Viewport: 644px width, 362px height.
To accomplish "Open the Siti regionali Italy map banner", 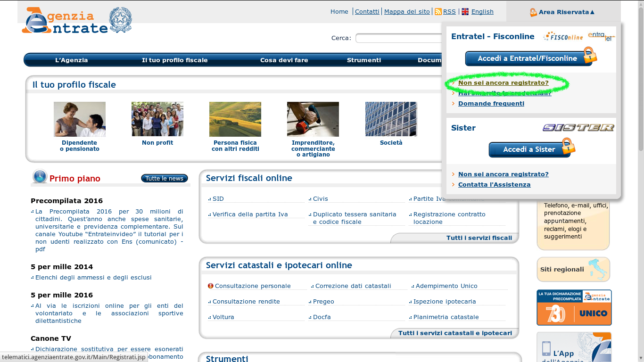I will (x=573, y=269).
